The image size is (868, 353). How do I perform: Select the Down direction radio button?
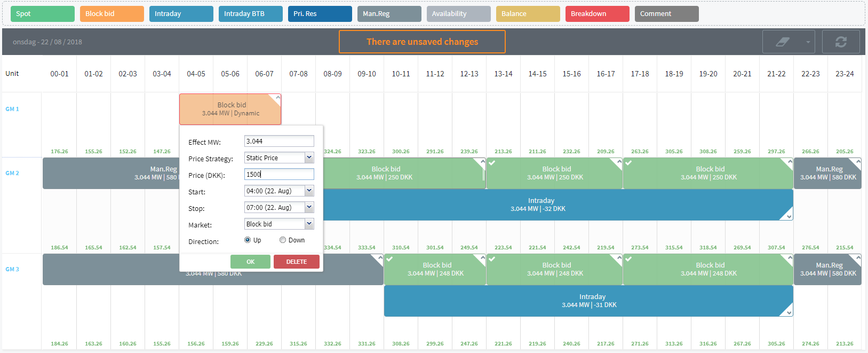coord(283,240)
